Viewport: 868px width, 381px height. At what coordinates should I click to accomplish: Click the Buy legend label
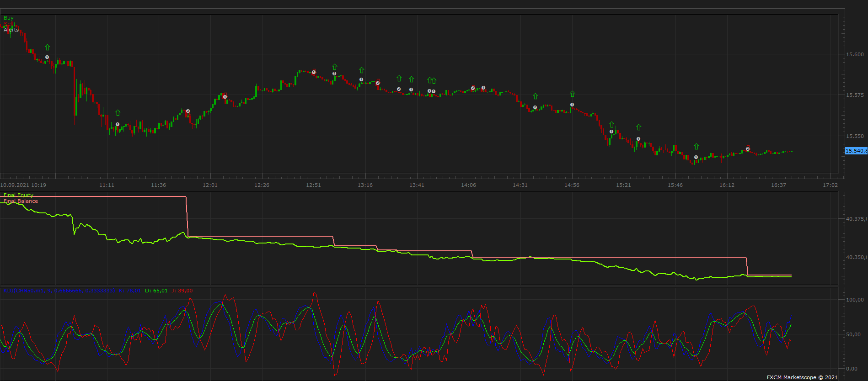tap(9, 18)
